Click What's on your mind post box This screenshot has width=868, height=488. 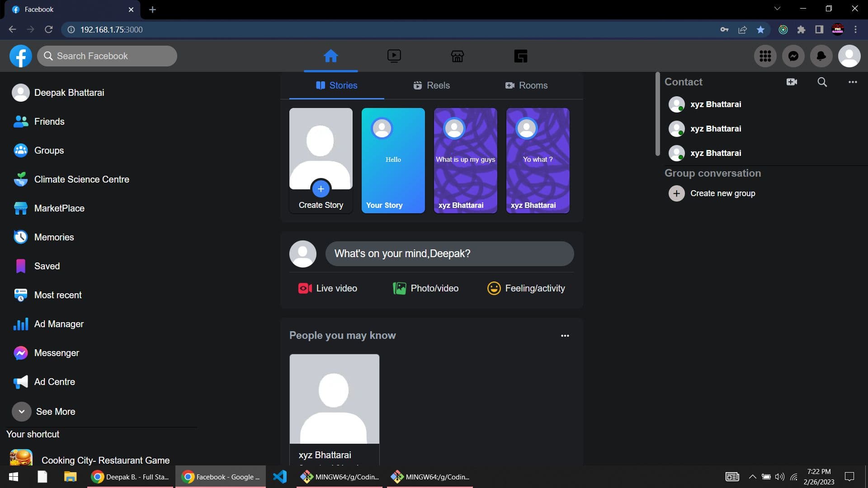[449, 253]
